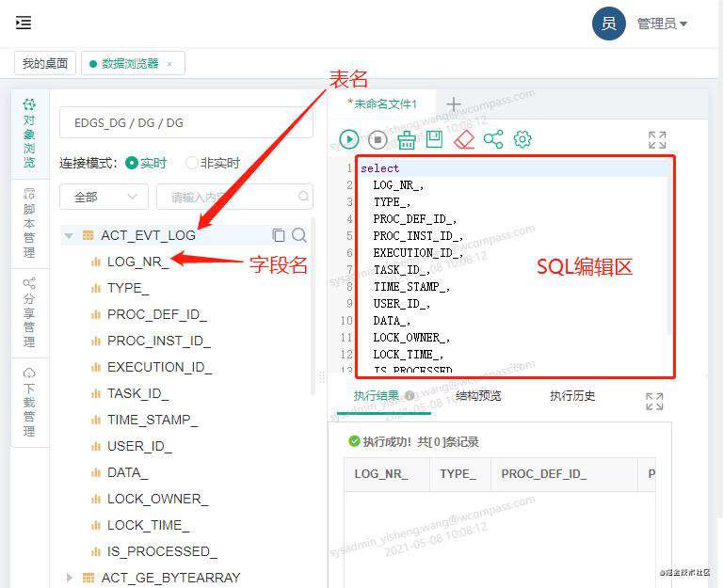Expand SQL editor to fullscreen
Screen dimensions: 723x588
tap(657, 140)
